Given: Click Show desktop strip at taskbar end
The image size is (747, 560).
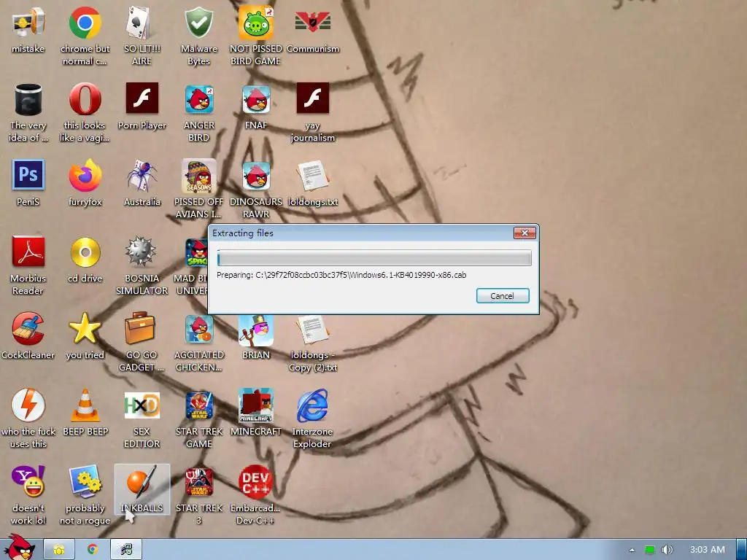Looking at the screenshot, I should pyautogui.click(x=742, y=550).
